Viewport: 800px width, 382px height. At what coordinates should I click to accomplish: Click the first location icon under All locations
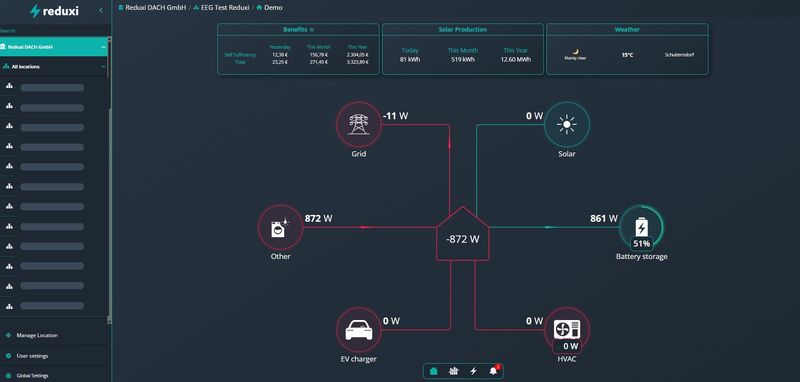click(x=9, y=86)
